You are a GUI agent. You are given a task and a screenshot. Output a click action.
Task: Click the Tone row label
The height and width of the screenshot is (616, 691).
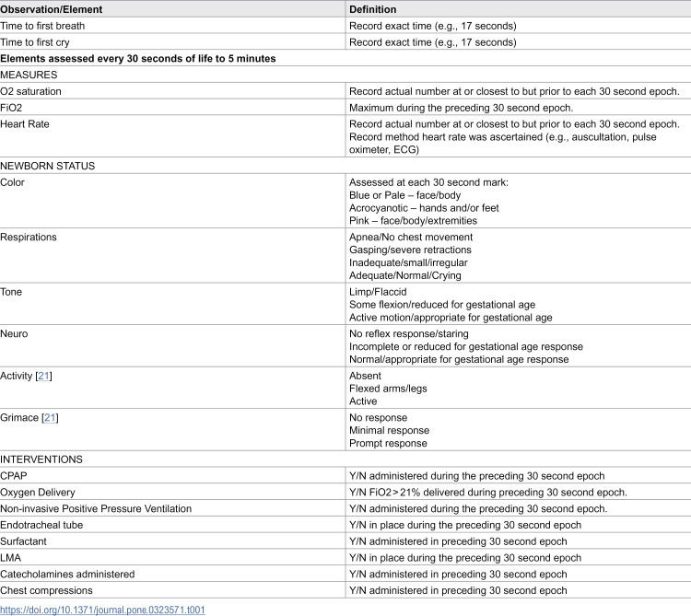point(11,292)
